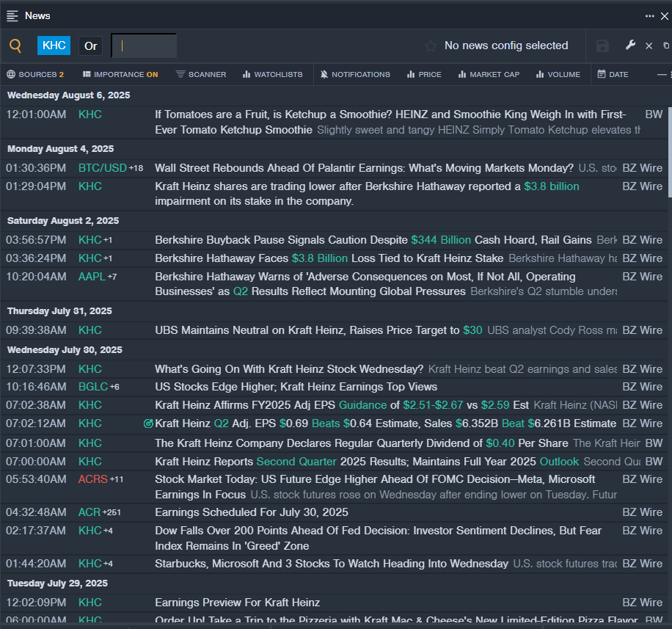Screen dimensions: 672x629
Task: Open the Scanner filter
Action: (x=201, y=75)
